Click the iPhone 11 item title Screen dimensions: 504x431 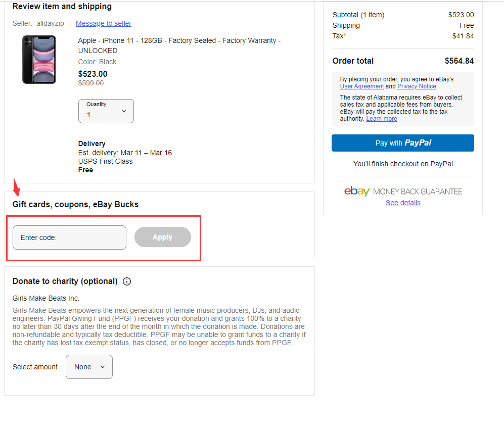(x=179, y=45)
